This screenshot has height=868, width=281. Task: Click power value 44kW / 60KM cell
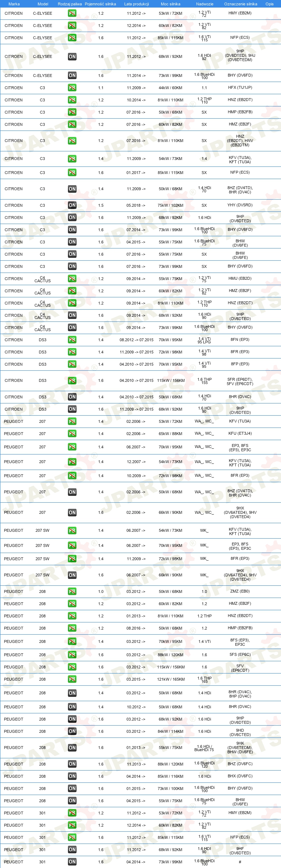(171, 88)
